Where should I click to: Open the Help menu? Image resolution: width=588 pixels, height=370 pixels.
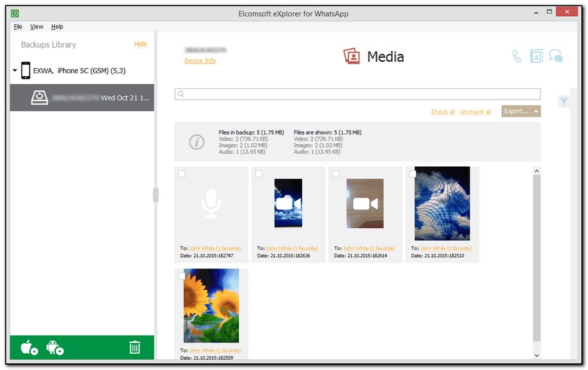coord(57,27)
